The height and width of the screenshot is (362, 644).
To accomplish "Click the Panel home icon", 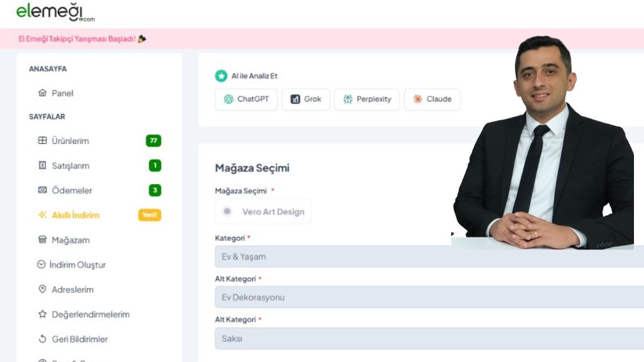I will 42,93.
